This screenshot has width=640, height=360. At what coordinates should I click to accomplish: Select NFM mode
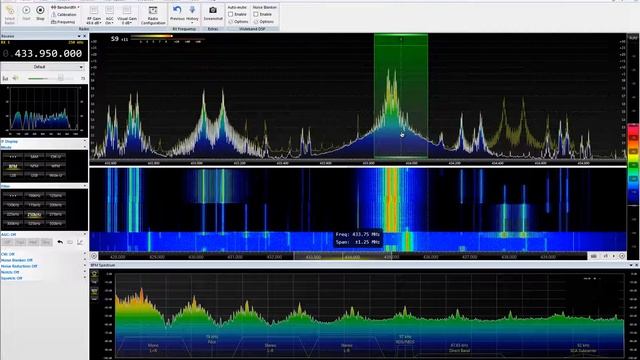tap(34, 166)
